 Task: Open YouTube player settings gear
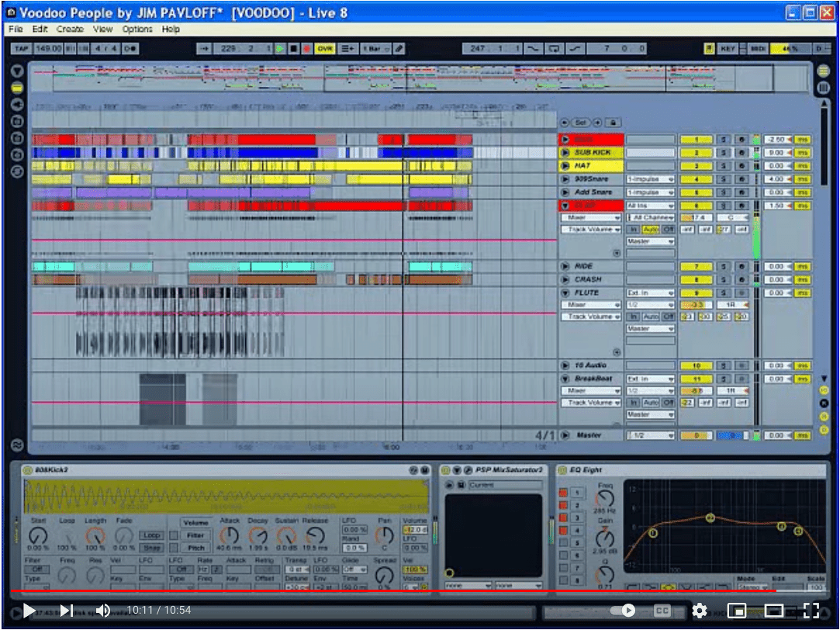tap(700, 611)
